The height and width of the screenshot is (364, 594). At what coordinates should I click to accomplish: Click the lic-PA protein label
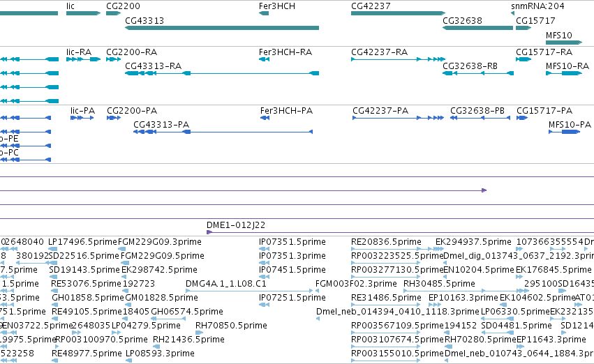tap(82, 110)
